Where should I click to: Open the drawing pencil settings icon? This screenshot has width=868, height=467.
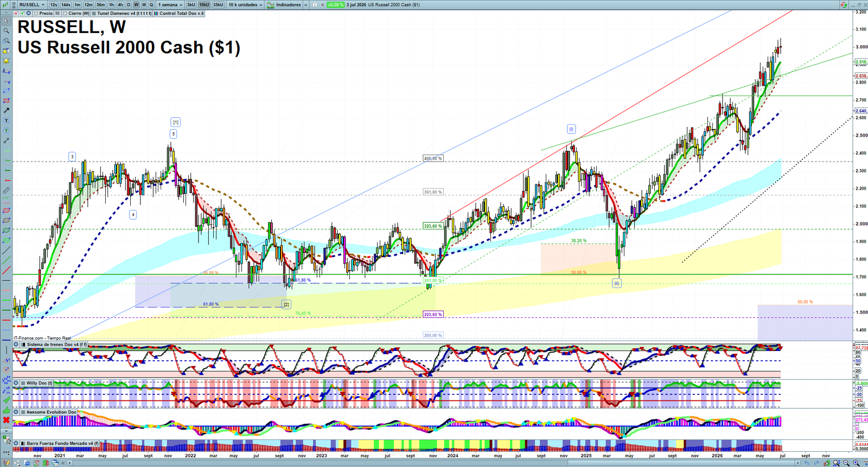click(7, 463)
